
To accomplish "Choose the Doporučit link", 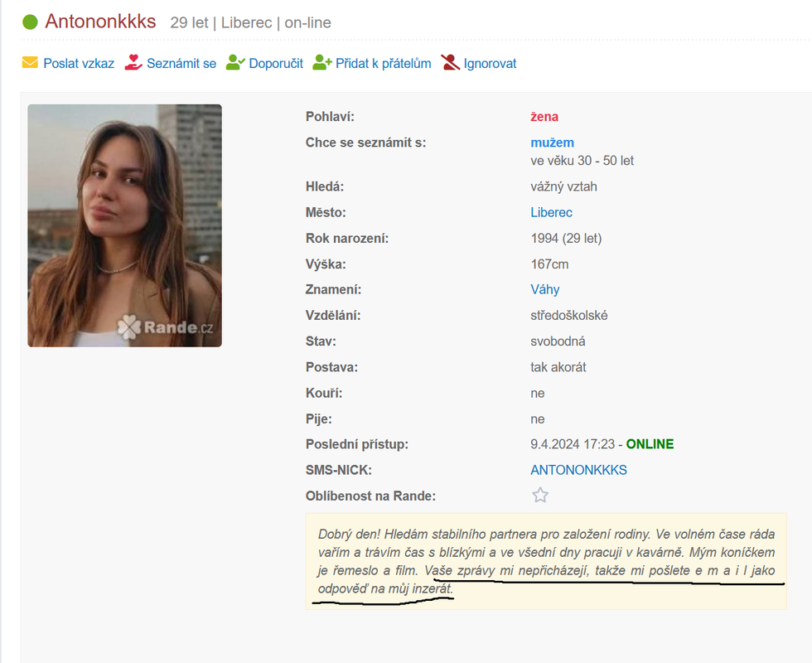I will click(x=276, y=63).
